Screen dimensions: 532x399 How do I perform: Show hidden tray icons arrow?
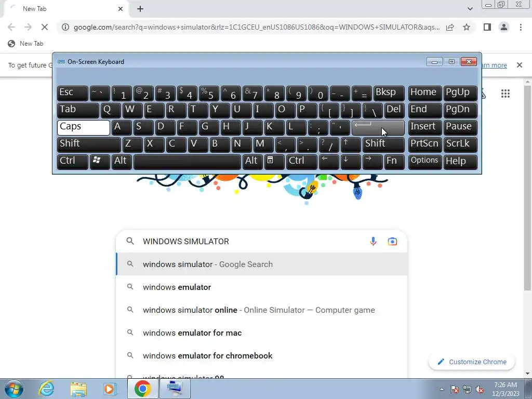coord(442,389)
